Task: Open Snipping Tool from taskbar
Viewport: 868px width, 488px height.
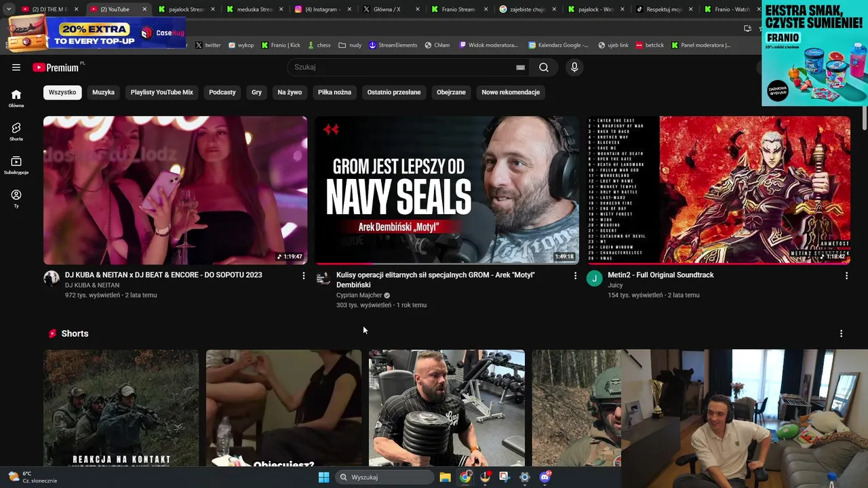Action: tap(505, 477)
